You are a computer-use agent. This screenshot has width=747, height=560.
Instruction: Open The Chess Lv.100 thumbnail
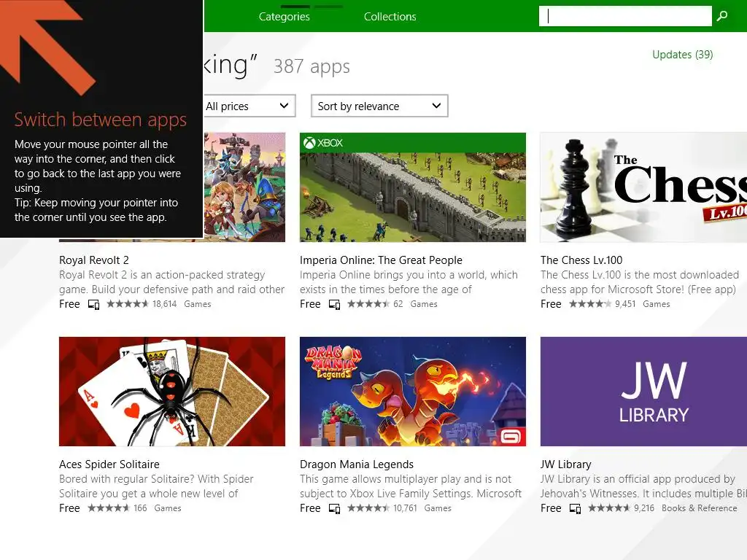(643, 187)
